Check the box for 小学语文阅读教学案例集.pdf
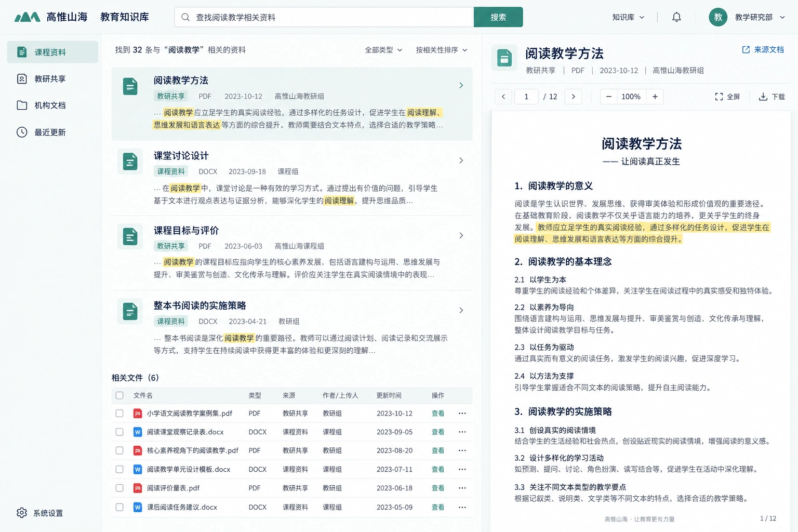This screenshot has height=532, width=798. (x=119, y=414)
